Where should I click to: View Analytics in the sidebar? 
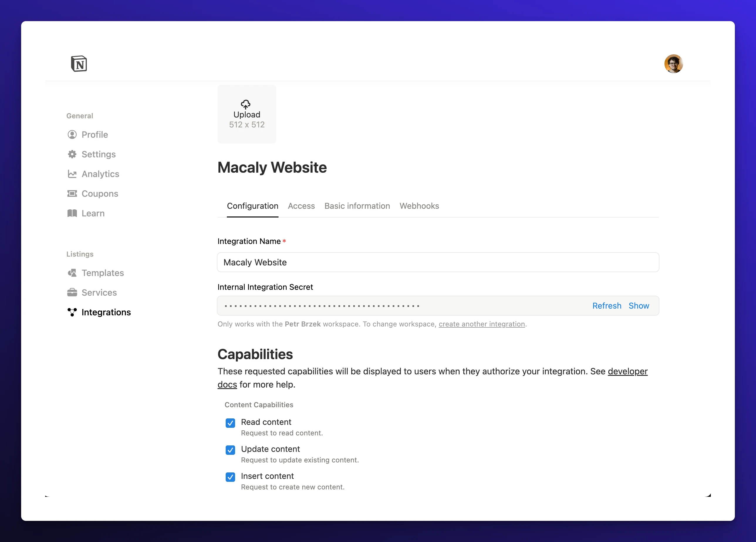[x=100, y=174]
